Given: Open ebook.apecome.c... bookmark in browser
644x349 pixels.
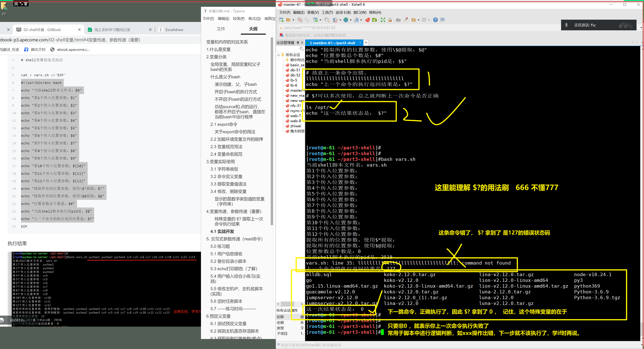Looking at the screenshot, I should (70, 49).
